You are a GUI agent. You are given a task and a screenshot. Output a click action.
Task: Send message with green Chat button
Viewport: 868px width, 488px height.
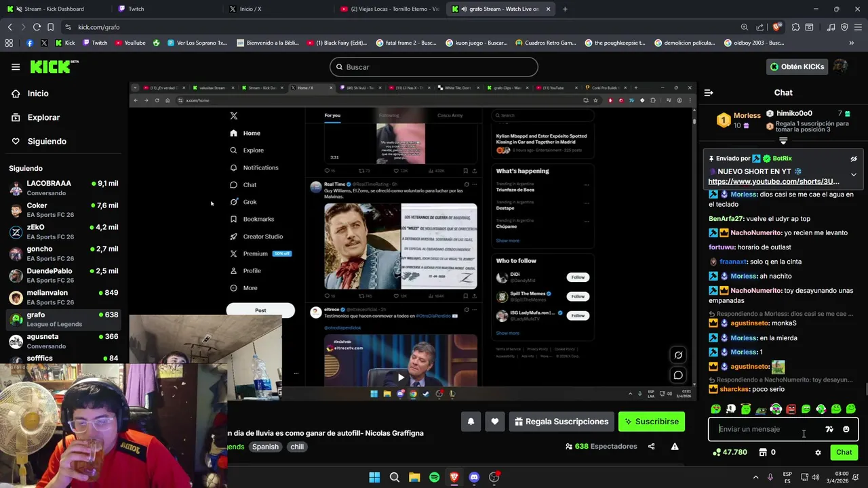(844, 452)
